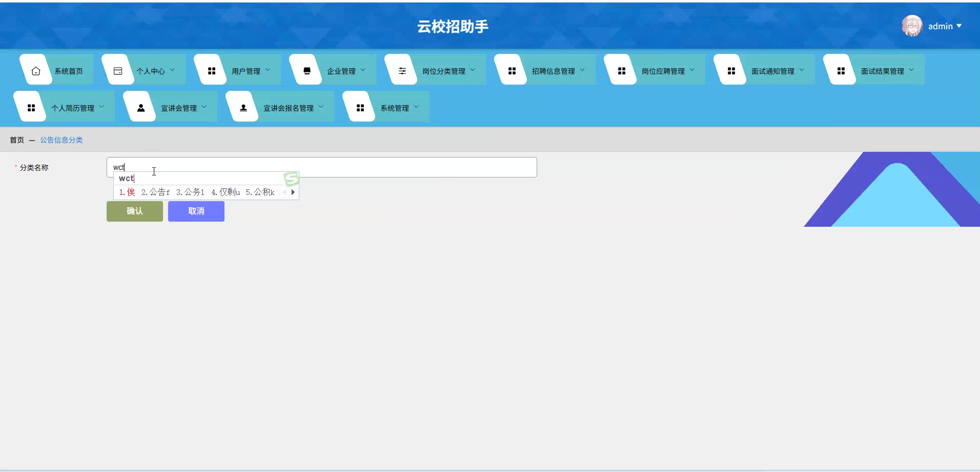Image resolution: width=980 pixels, height=472 pixels.
Task: Select IME candidate 1 侯
Action: (x=127, y=192)
